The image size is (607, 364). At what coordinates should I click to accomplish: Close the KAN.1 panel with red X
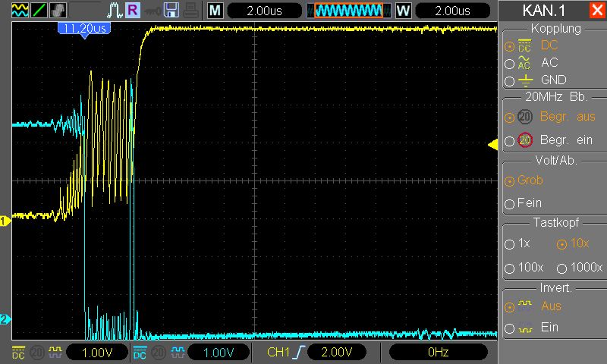[597, 10]
